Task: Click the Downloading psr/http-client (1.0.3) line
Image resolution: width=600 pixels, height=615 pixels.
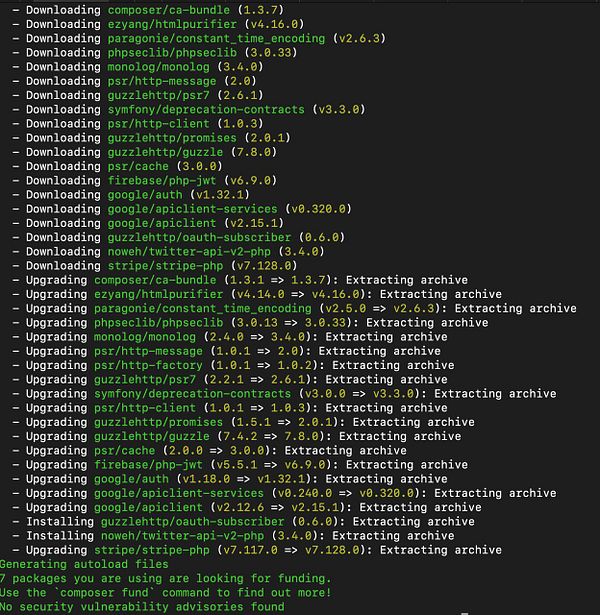Action: click(138, 124)
